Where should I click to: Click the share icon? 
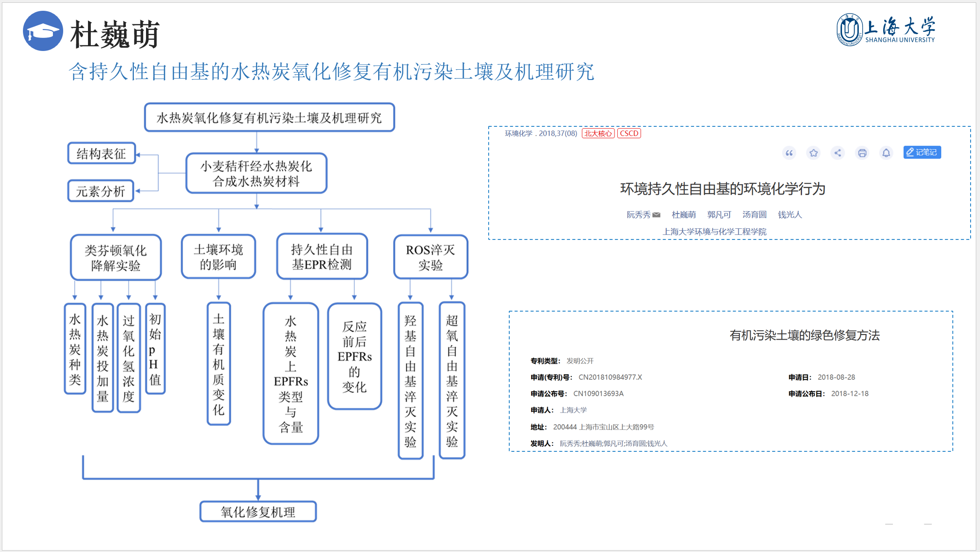point(838,153)
